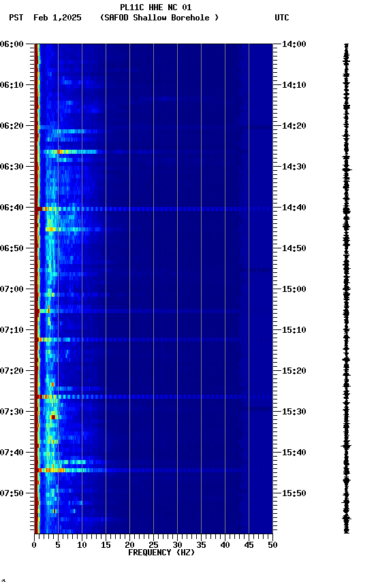376x588 pixels.
Task: Click the "15:20" UTC time label
Action: [294, 371]
